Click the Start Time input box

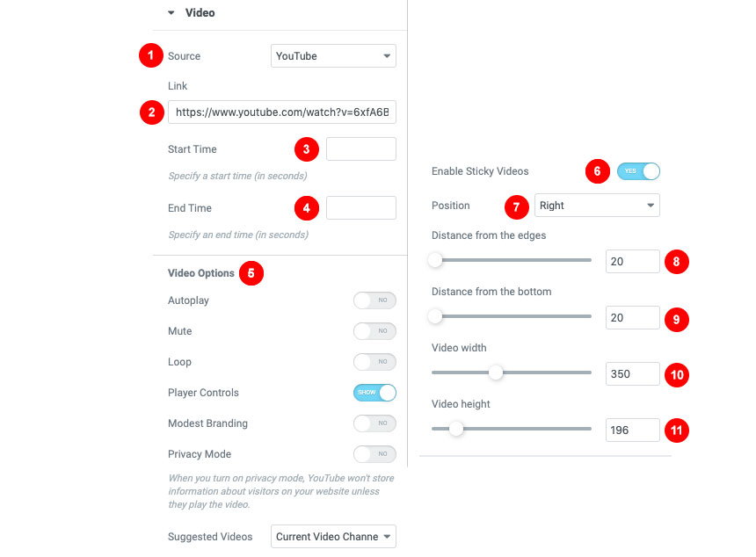click(360, 149)
